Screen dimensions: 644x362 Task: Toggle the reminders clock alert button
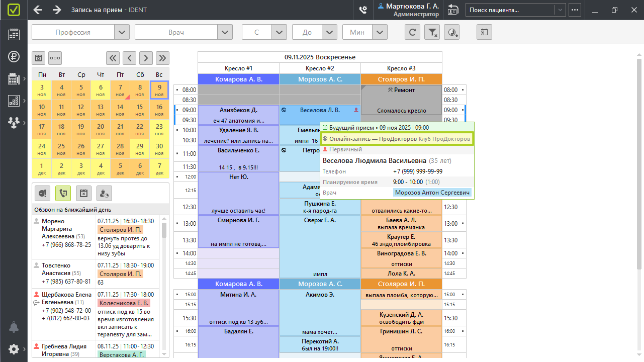[42, 193]
